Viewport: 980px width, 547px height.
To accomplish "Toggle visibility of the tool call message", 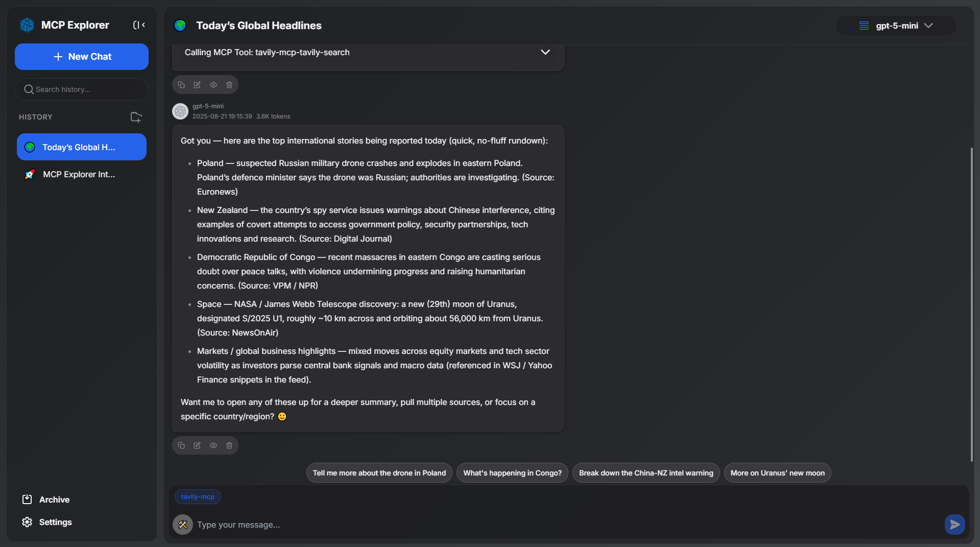I will [x=213, y=85].
